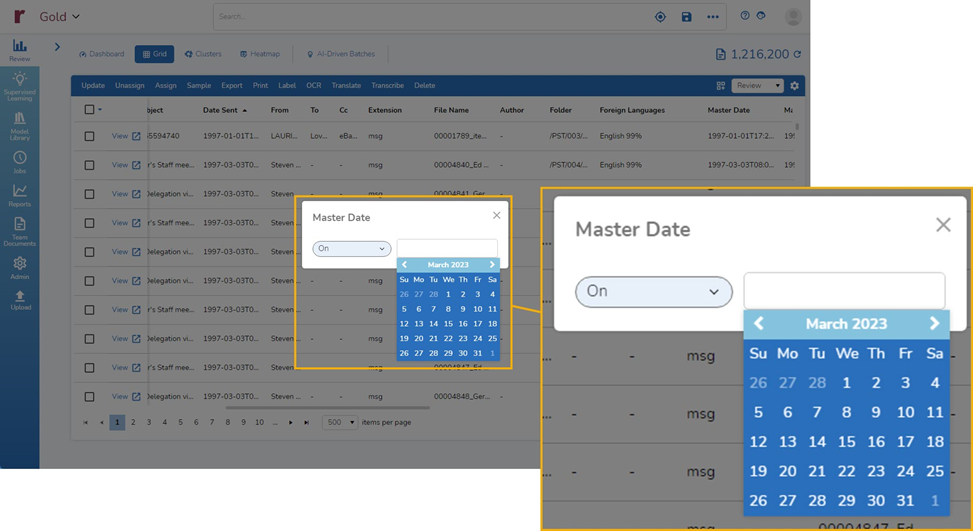Refresh the 1,216,200 document count

point(797,55)
